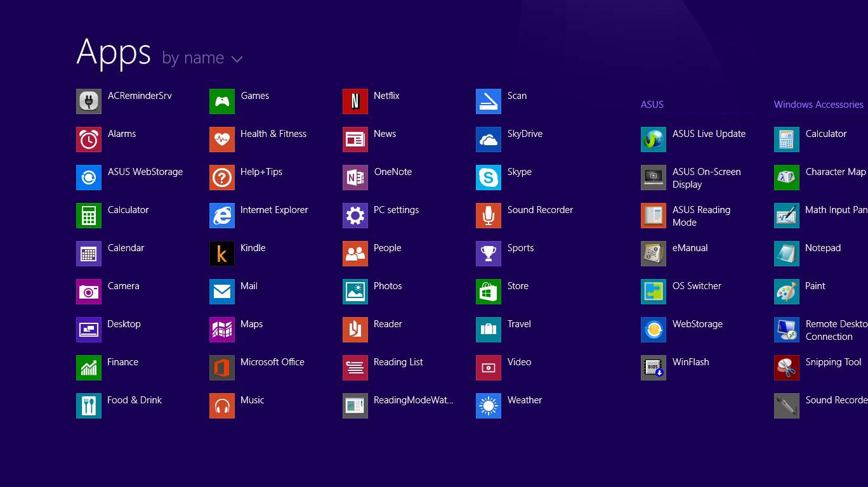Open Character Map icon
The image size is (868, 487).
click(787, 178)
